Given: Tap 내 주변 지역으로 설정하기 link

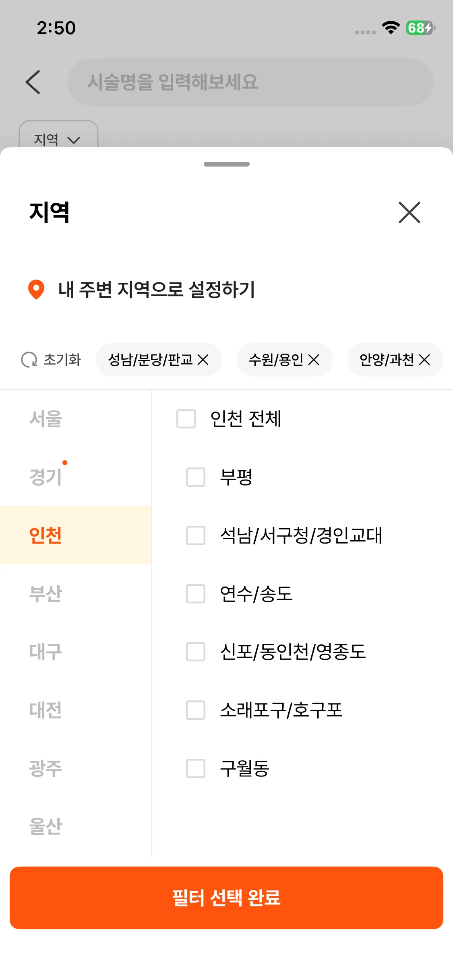Looking at the screenshot, I should point(157,290).
